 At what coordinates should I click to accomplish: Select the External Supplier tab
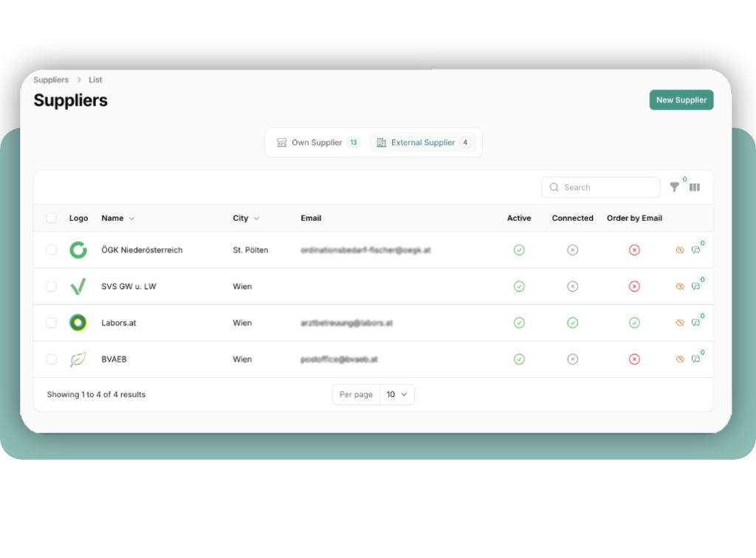pos(423,142)
